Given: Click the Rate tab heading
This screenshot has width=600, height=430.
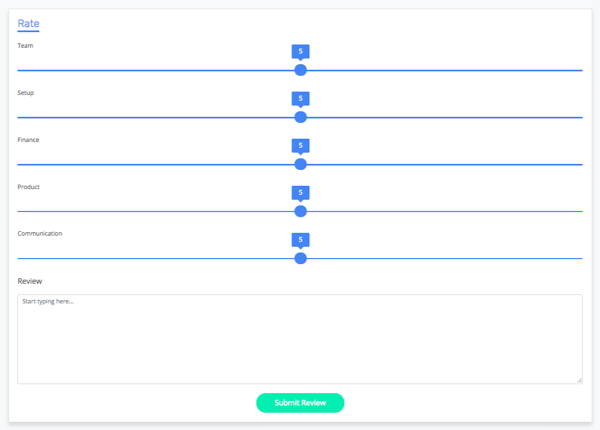Looking at the screenshot, I should [28, 24].
